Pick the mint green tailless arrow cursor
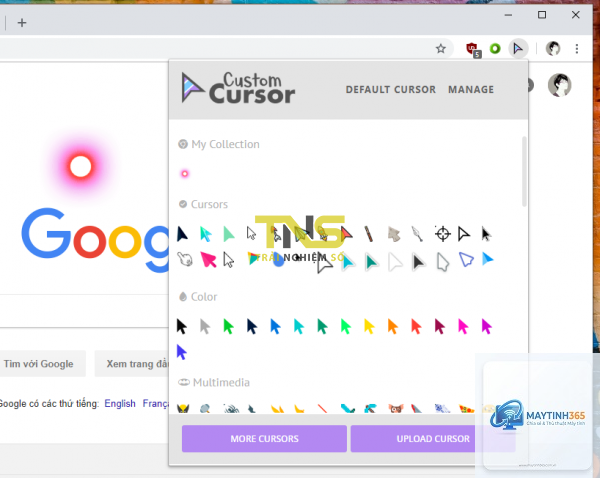Image resolution: width=600 pixels, height=478 pixels. point(229,233)
